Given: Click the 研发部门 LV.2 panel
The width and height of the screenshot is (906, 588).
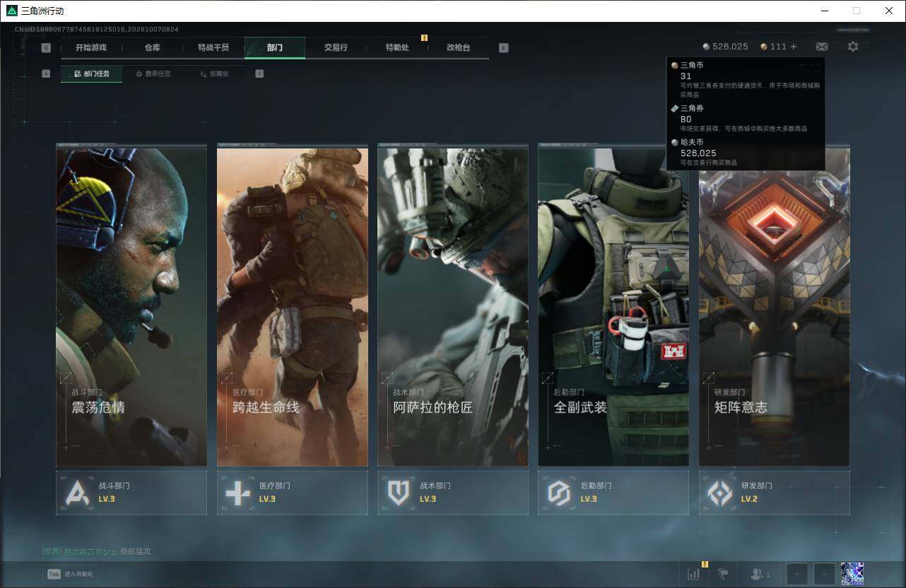Looking at the screenshot, I should (x=775, y=493).
